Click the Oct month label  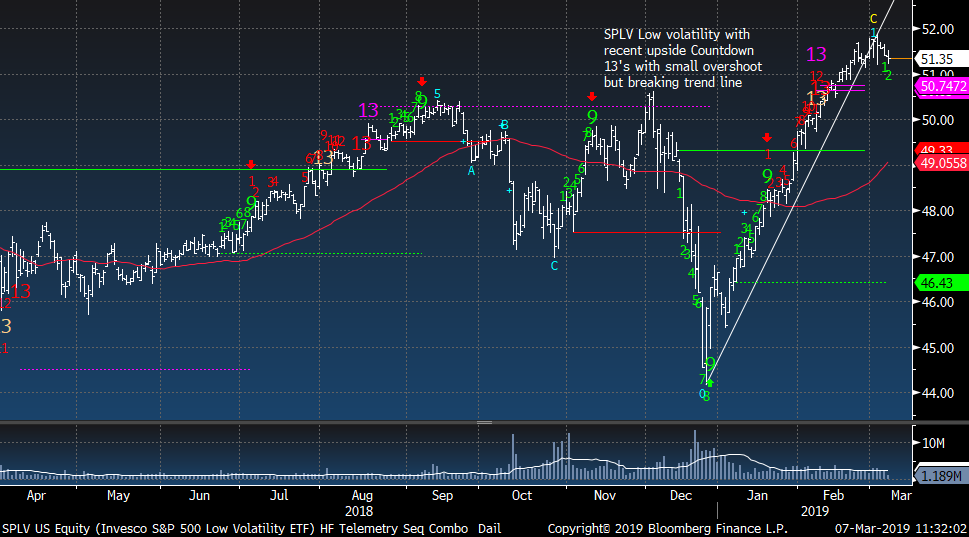coord(522,496)
